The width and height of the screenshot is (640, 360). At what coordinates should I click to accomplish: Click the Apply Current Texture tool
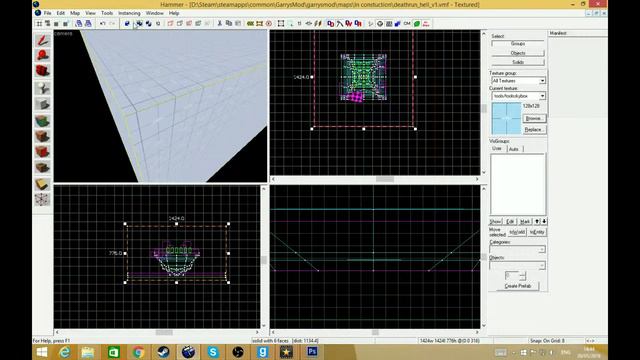[42, 136]
